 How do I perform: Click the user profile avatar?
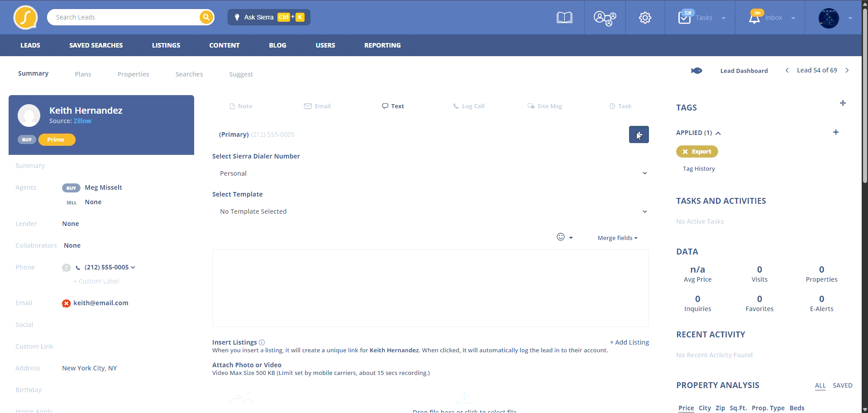[829, 18]
